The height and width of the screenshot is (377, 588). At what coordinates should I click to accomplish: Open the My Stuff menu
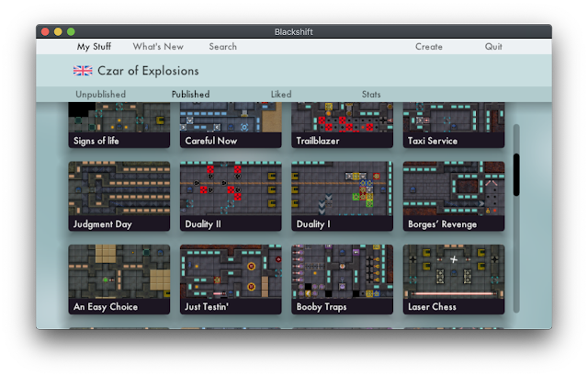click(94, 47)
